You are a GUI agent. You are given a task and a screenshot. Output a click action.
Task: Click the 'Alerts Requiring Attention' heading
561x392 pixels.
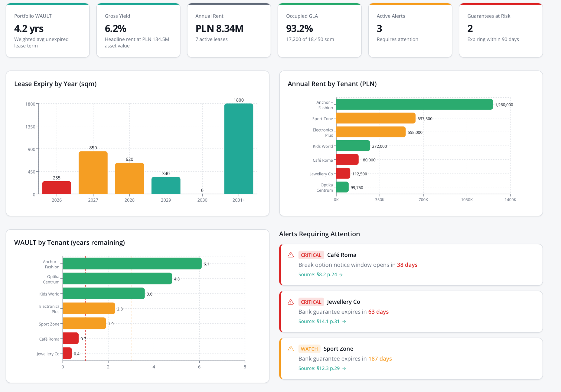(x=320, y=234)
